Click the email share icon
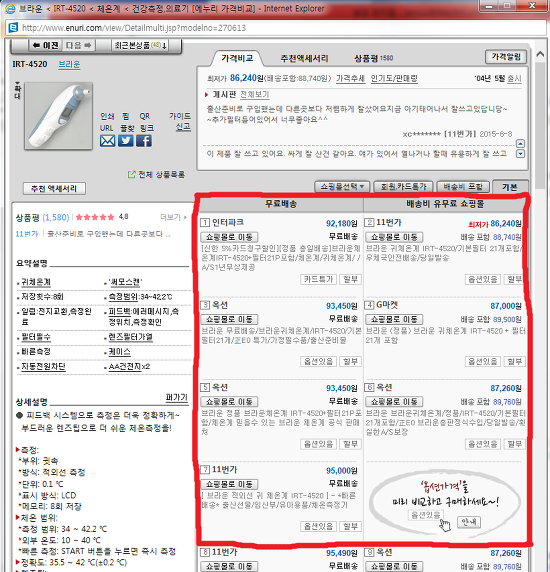Image resolution: width=550 pixels, height=572 pixels. pyautogui.click(x=107, y=141)
